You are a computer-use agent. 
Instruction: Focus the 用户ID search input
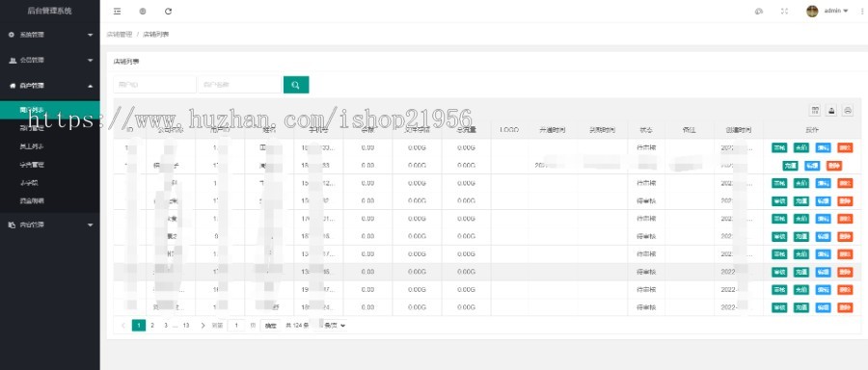[x=154, y=85]
